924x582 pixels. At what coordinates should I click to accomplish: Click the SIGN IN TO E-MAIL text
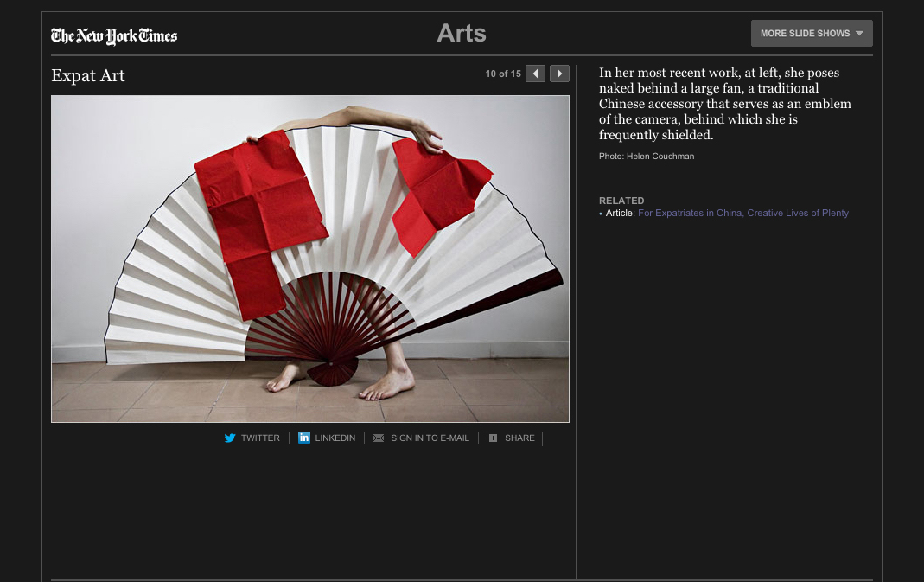(x=430, y=438)
